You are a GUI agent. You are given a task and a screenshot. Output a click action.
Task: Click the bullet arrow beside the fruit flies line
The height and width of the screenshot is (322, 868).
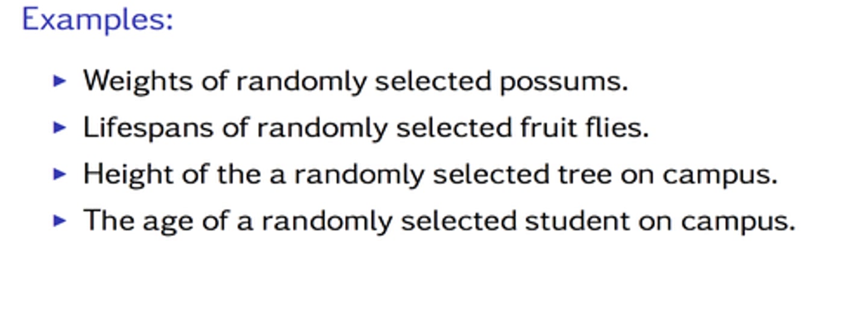59,128
